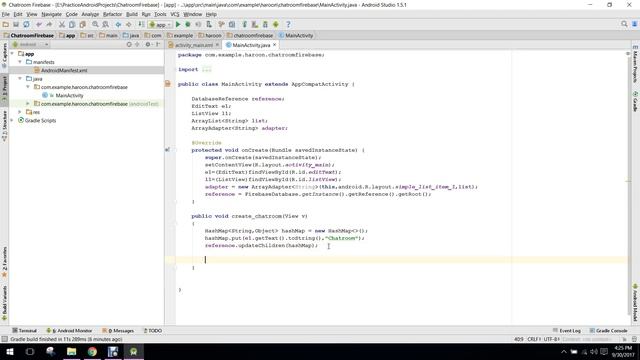Click the search everywhere magnifier icon
Image resolution: width=640 pixels, height=360 pixels.
624,24
